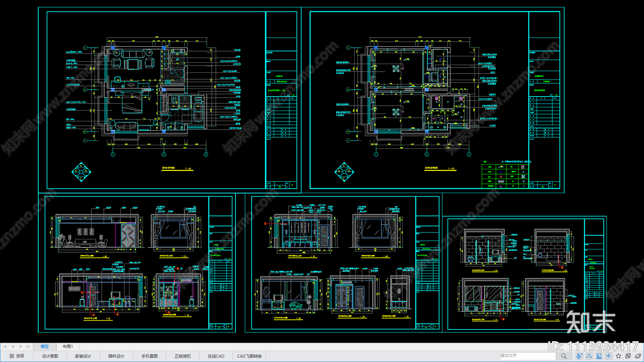Click the next layout tab arrow
The height and width of the screenshot is (362, 644).
(x=21, y=346)
